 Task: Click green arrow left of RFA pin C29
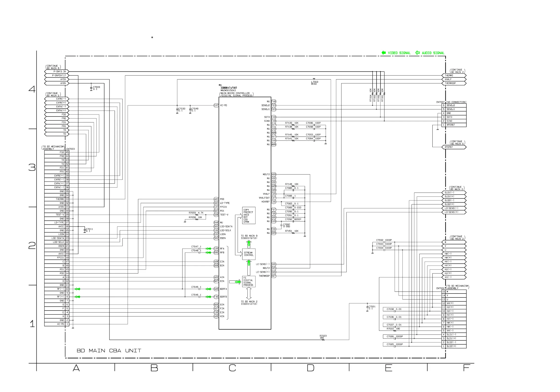point(208,249)
